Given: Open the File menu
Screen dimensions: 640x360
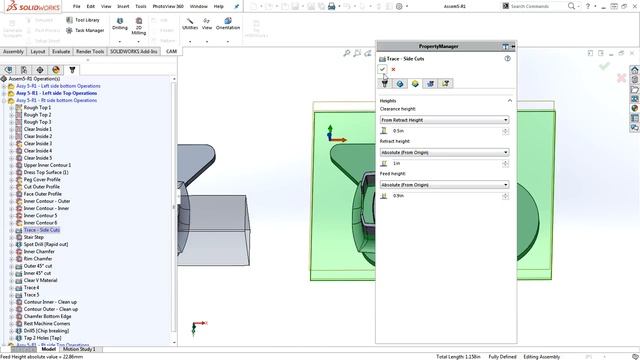Looking at the screenshot, I should coord(76,6).
